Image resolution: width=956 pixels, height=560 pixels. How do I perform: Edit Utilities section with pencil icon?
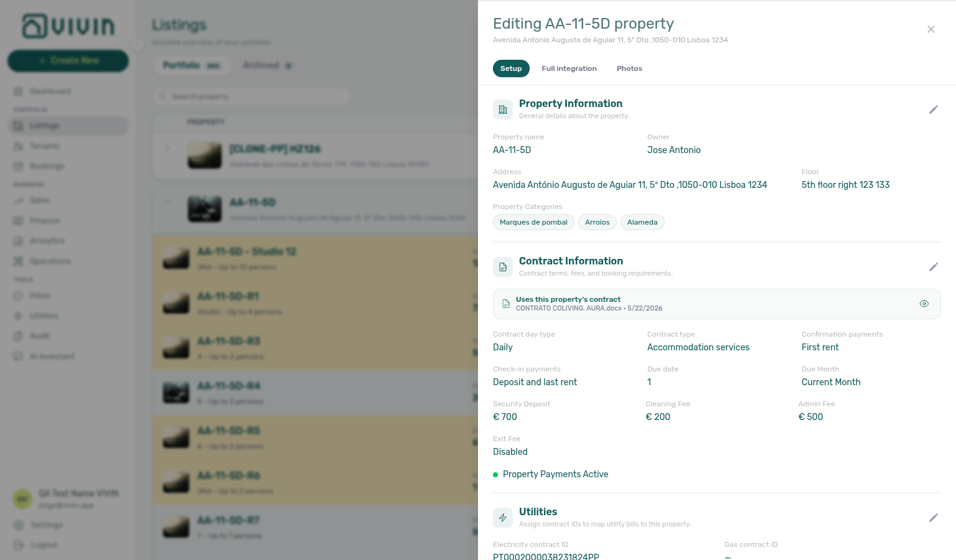pyautogui.click(x=933, y=518)
